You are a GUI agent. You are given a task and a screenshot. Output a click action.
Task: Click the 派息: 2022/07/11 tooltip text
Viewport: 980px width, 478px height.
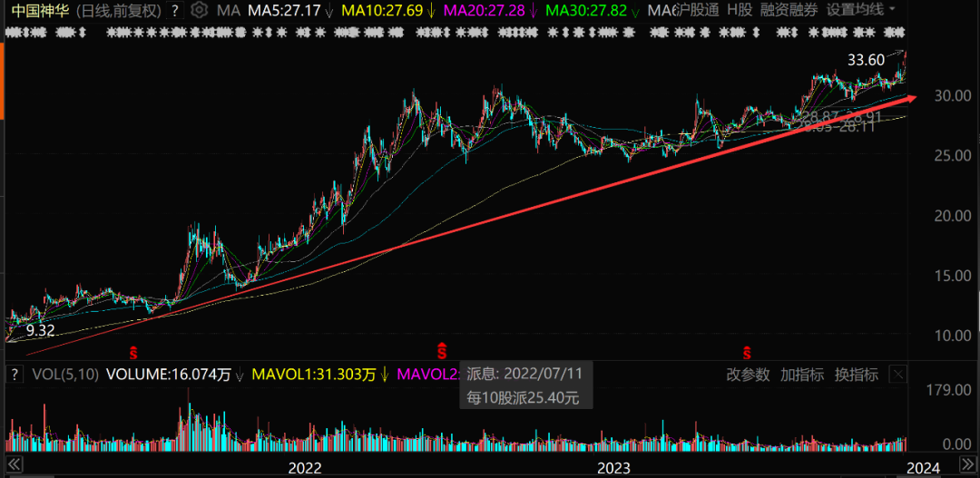click(524, 374)
